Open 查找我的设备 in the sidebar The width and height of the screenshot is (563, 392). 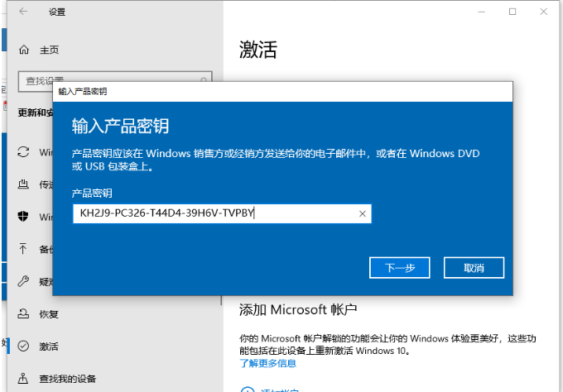[x=66, y=379]
